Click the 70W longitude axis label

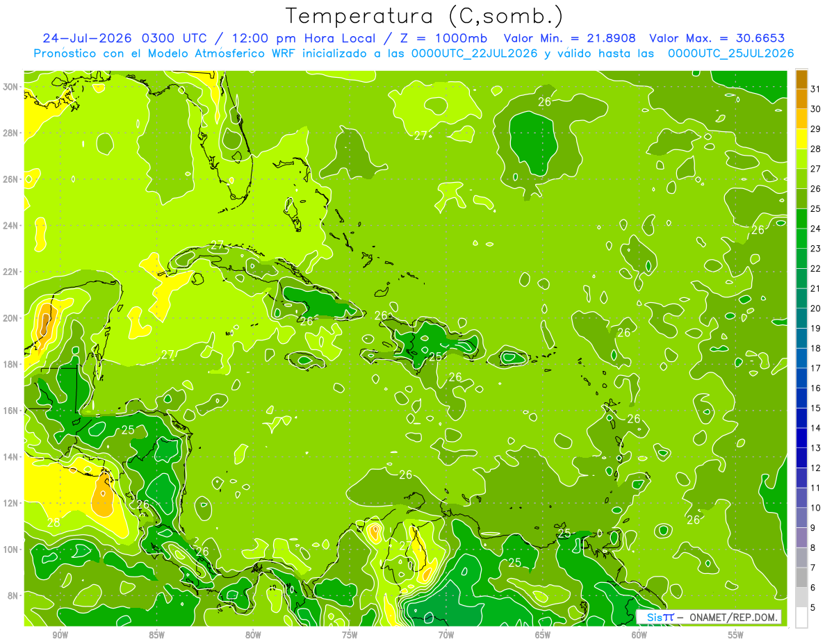pos(446,636)
